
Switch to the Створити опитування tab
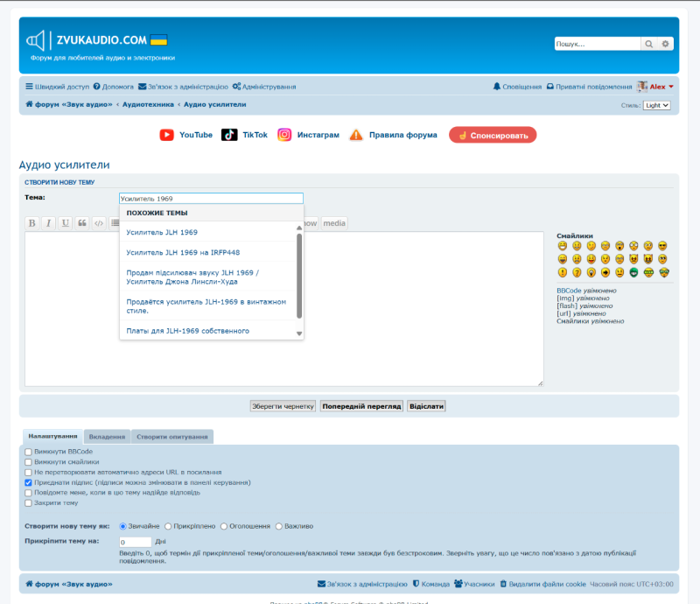click(x=172, y=437)
